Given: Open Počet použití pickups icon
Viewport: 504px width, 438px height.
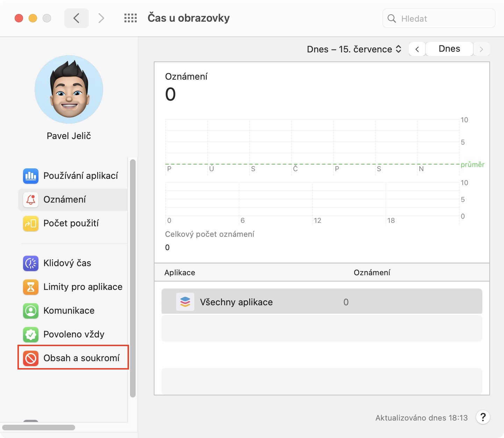Looking at the screenshot, I should pyautogui.click(x=31, y=223).
